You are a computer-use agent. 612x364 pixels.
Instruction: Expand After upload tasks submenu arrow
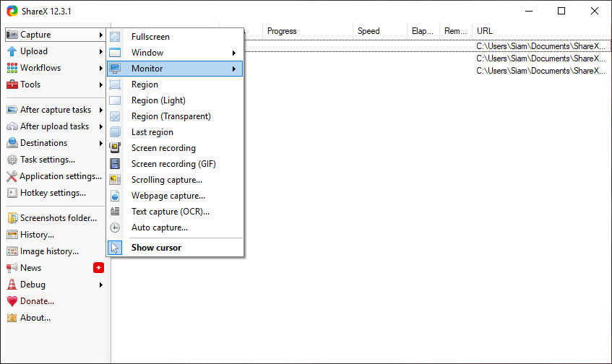(x=101, y=126)
